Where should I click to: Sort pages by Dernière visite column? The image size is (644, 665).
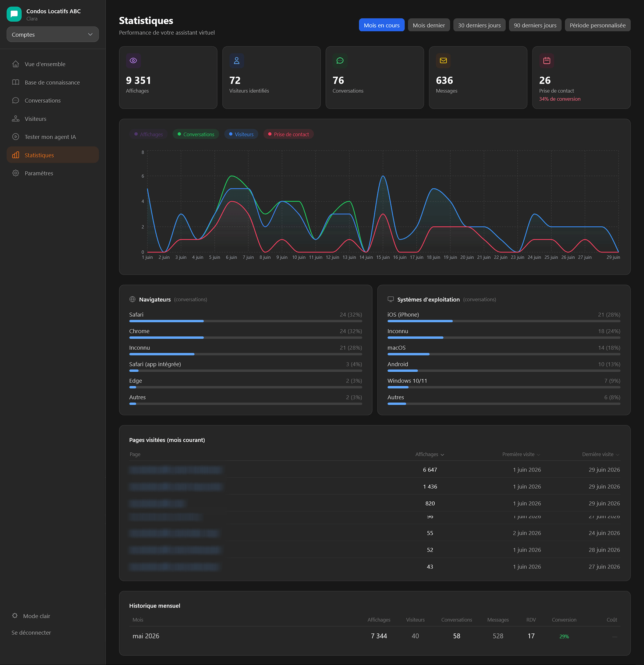pos(601,454)
